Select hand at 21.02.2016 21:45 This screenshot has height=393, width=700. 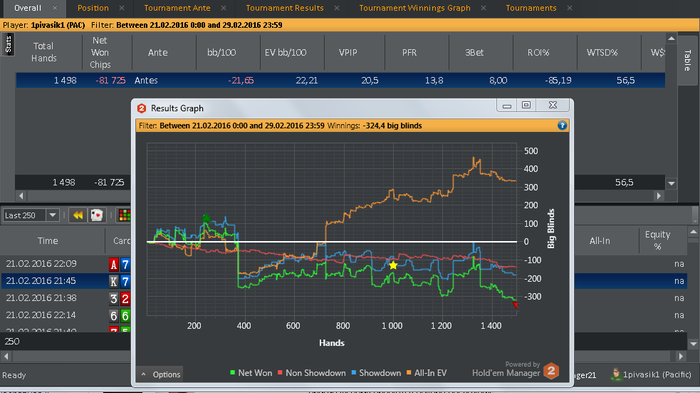pos(41,281)
